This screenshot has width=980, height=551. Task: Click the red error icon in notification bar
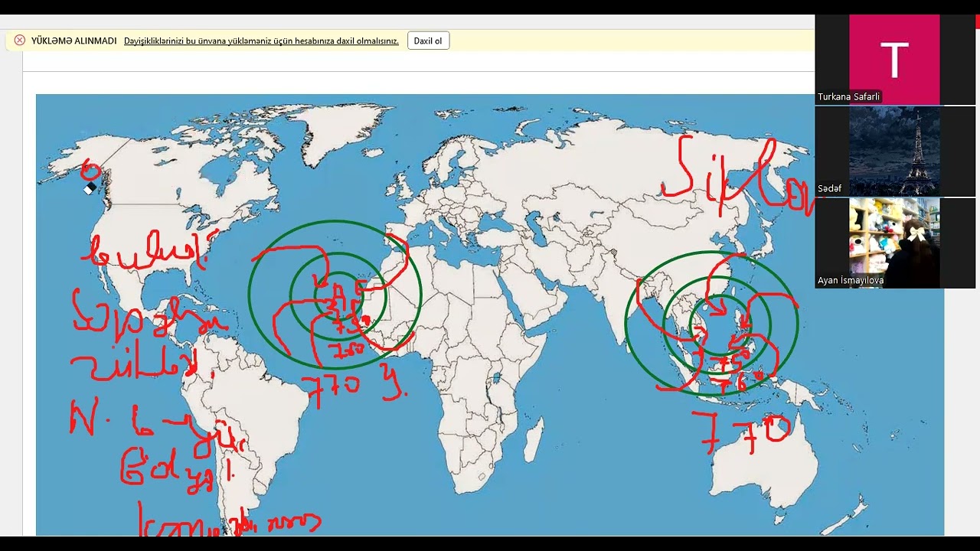click(x=20, y=41)
